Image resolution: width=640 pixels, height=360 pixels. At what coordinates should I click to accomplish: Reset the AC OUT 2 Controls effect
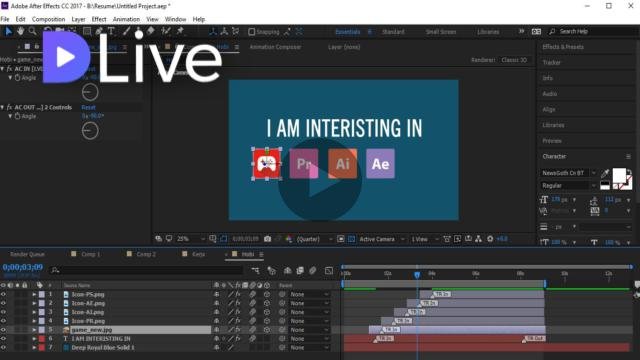(x=89, y=108)
